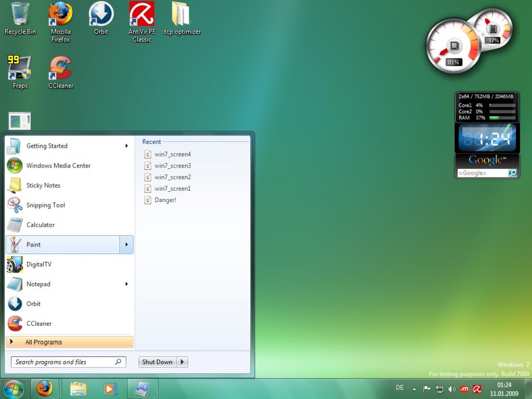Screen dimensions: 532x399
Task: Open recent file win7_screen3
Action: [167, 165]
